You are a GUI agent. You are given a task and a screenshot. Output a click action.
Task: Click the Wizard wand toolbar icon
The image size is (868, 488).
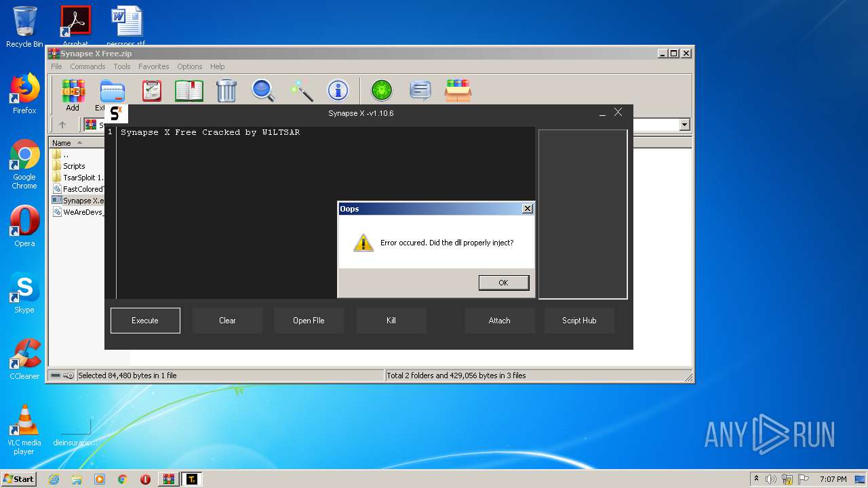click(300, 90)
